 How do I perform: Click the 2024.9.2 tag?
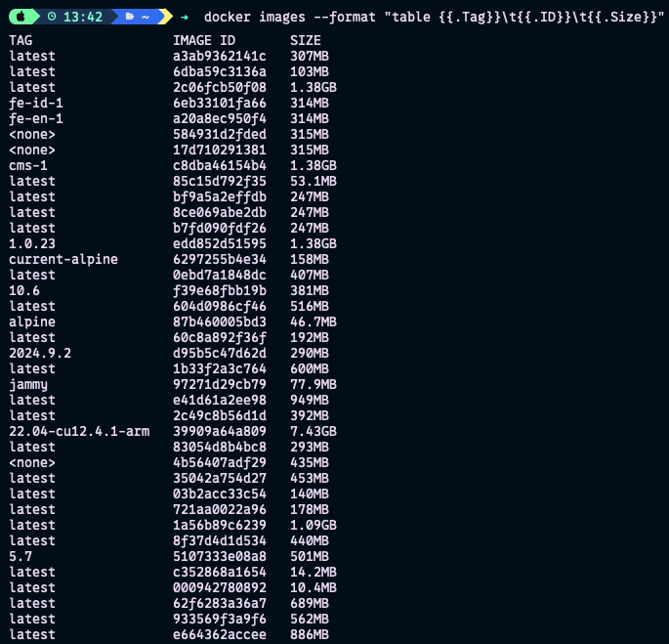(x=40, y=353)
